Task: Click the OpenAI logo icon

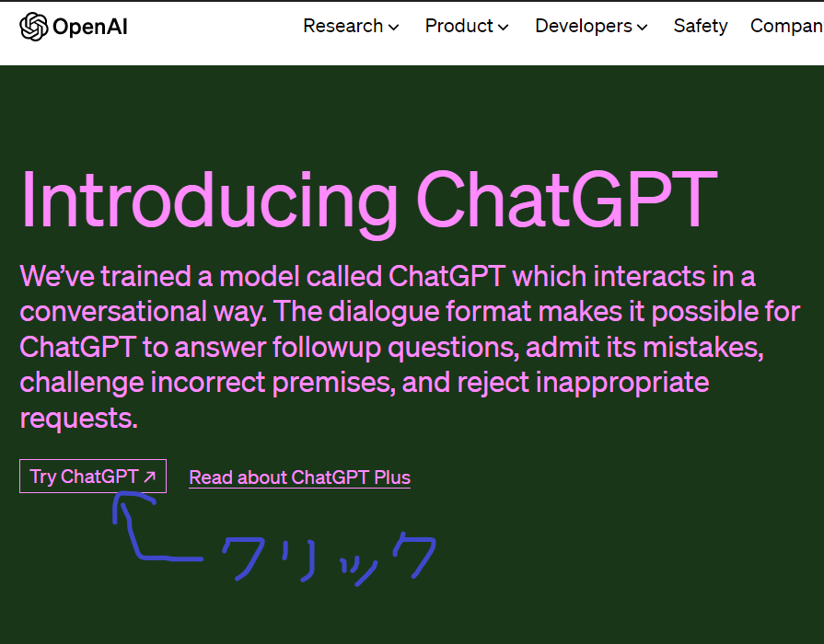Action: (34, 27)
